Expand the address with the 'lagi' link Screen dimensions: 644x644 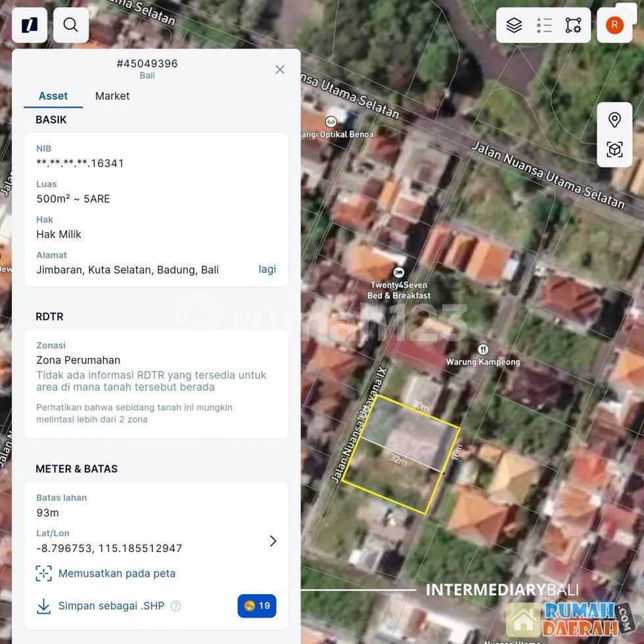tap(267, 269)
